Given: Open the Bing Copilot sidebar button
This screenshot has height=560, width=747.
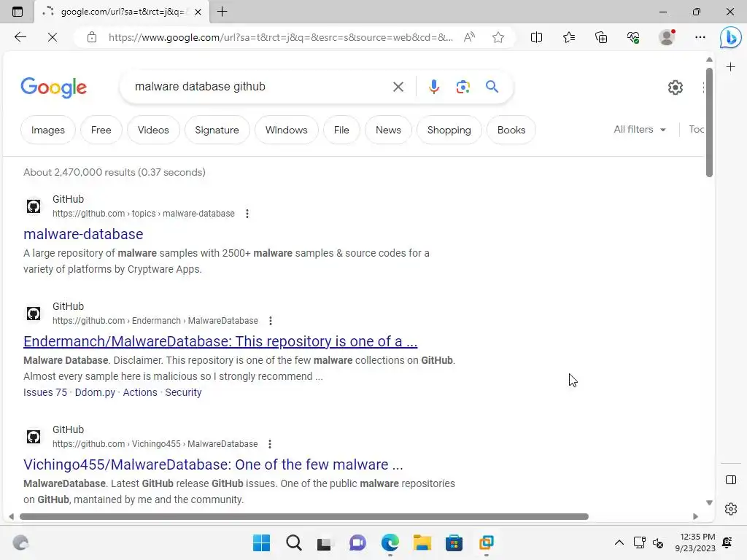Looking at the screenshot, I should click(x=730, y=37).
